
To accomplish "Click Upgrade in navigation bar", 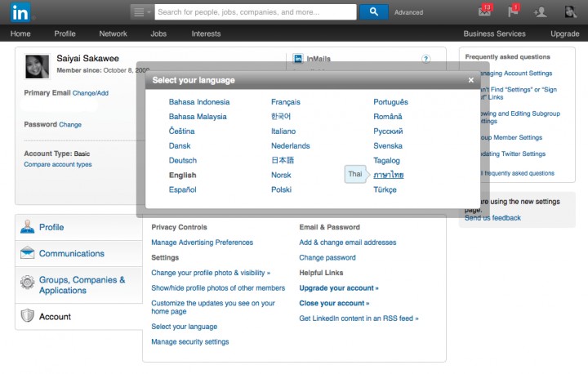I will 564,33.
